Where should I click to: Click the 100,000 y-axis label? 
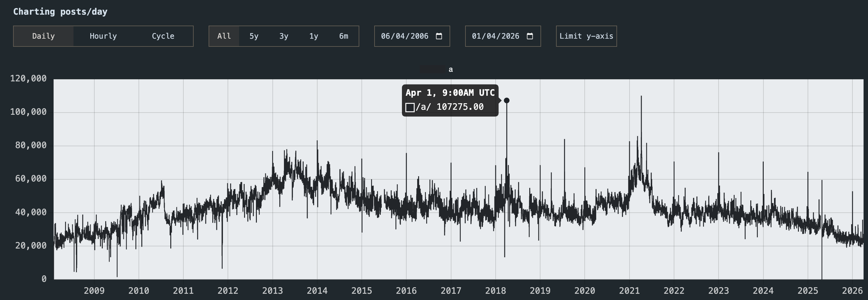(x=28, y=112)
